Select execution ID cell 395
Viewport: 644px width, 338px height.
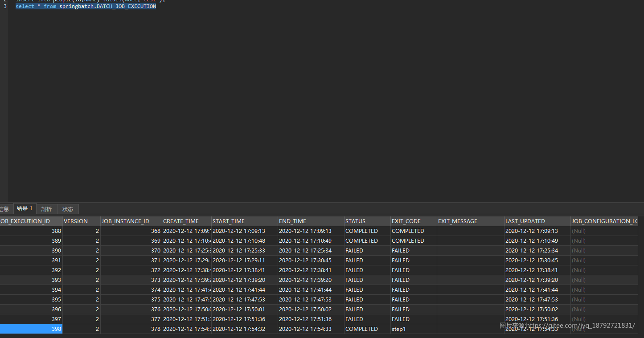tap(31, 300)
